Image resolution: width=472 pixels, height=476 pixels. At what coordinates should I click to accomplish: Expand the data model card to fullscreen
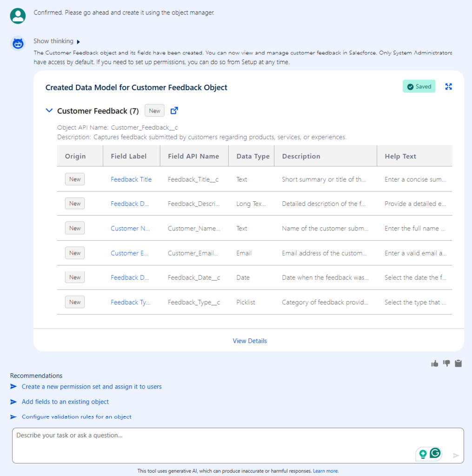(448, 86)
